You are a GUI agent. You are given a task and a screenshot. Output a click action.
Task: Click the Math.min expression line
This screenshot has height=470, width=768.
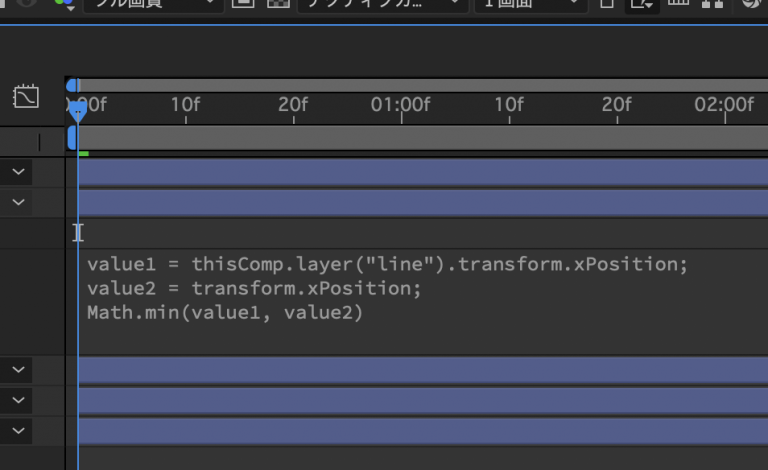225,313
